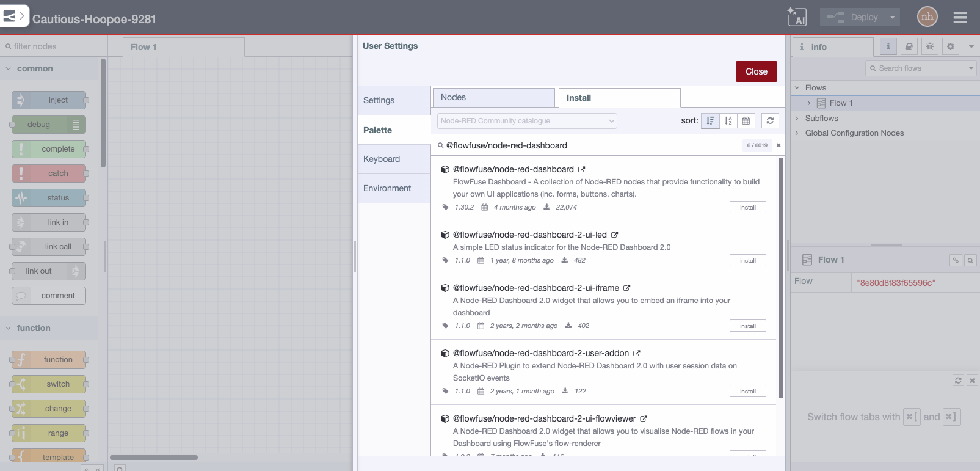Select the link in node

pos(49,222)
